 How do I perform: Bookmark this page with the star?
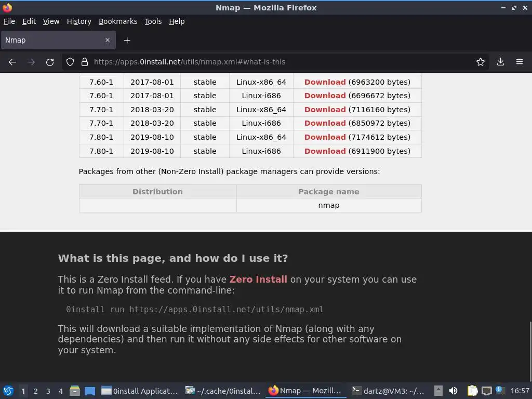pos(481,62)
